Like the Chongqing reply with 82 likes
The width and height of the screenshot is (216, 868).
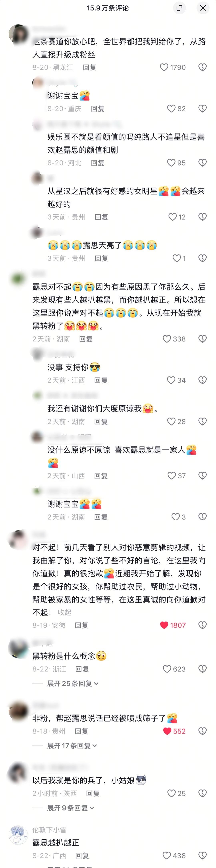(171, 109)
